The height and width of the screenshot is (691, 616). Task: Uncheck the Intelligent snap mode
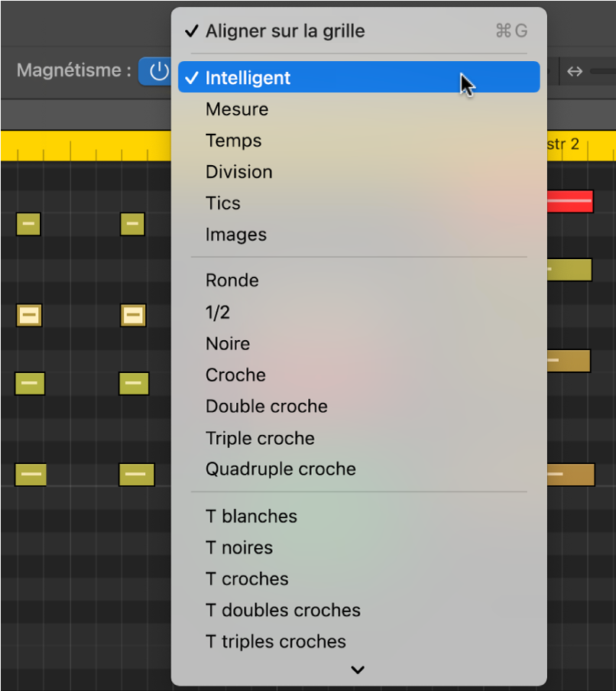(248, 77)
